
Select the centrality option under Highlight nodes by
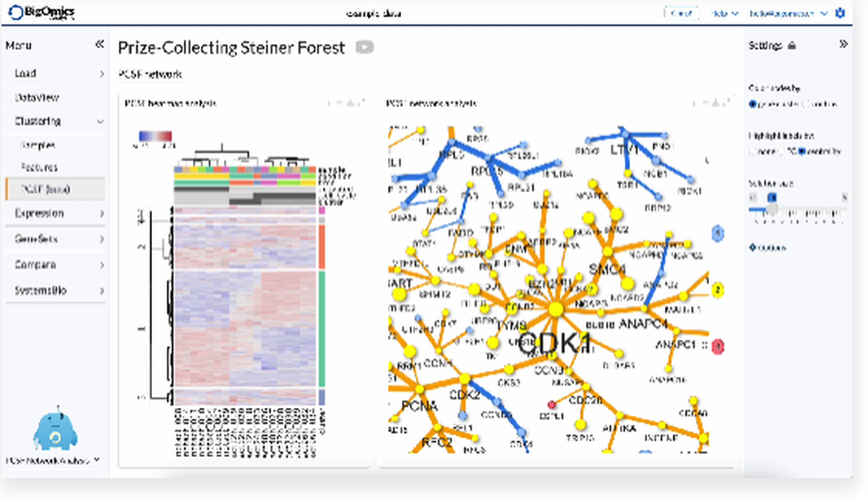(803, 151)
